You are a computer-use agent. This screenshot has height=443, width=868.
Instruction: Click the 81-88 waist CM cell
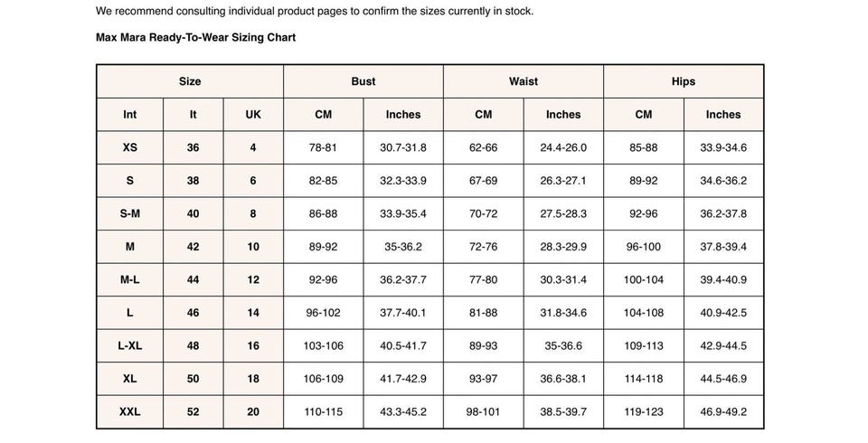pyautogui.click(x=483, y=313)
